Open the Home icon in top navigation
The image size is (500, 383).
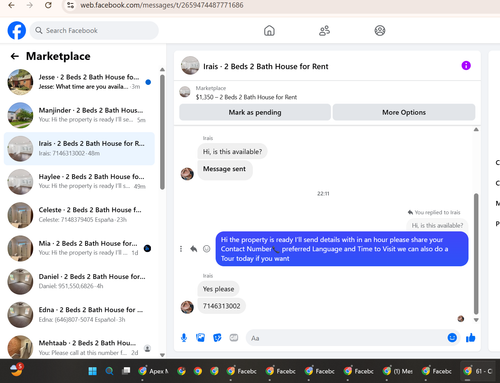click(x=269, y=31)
